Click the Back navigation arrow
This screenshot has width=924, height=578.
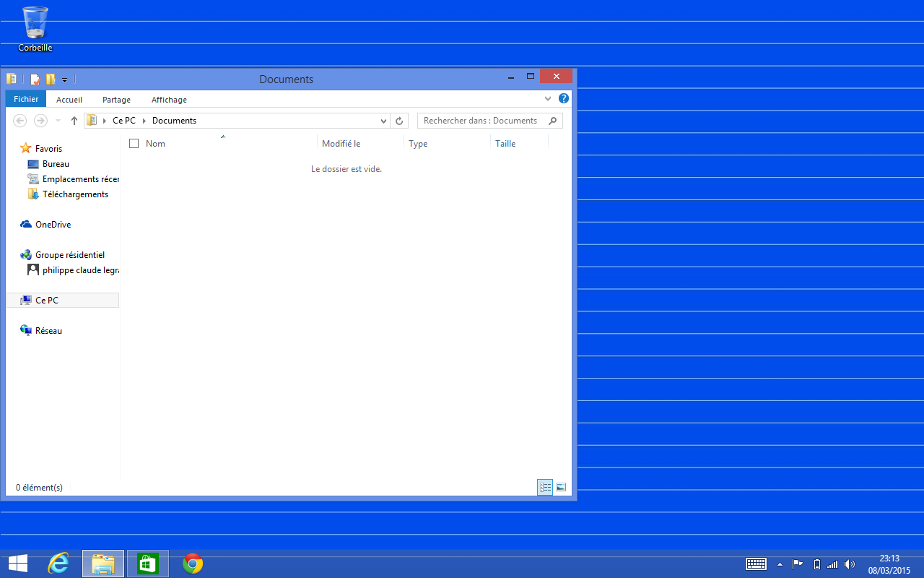pos(20,121)
